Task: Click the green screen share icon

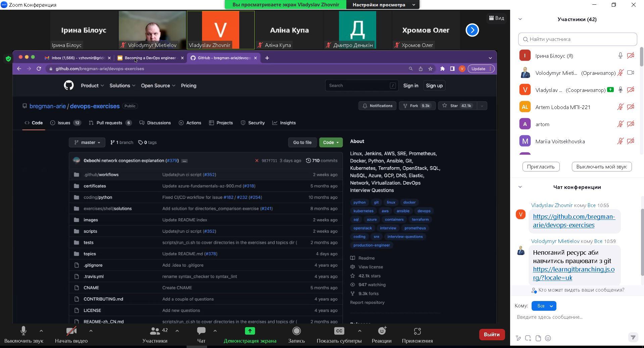Action: click(250, 331)
